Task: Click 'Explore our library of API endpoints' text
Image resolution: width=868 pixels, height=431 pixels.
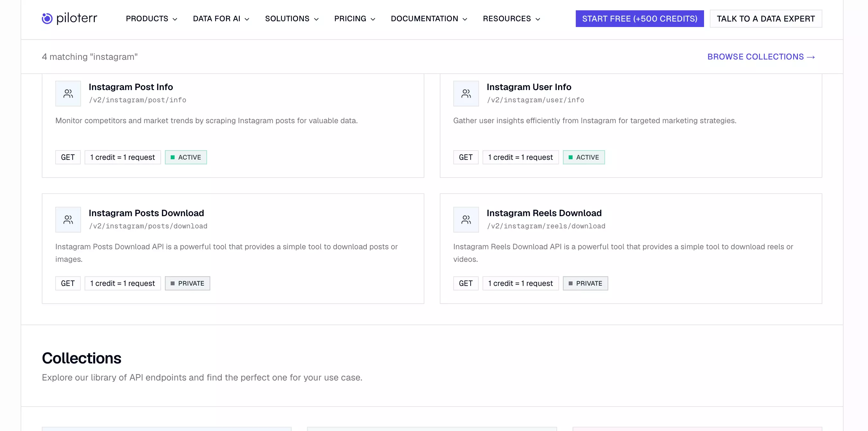Action: pyautogui.click(x=202, y=377)
